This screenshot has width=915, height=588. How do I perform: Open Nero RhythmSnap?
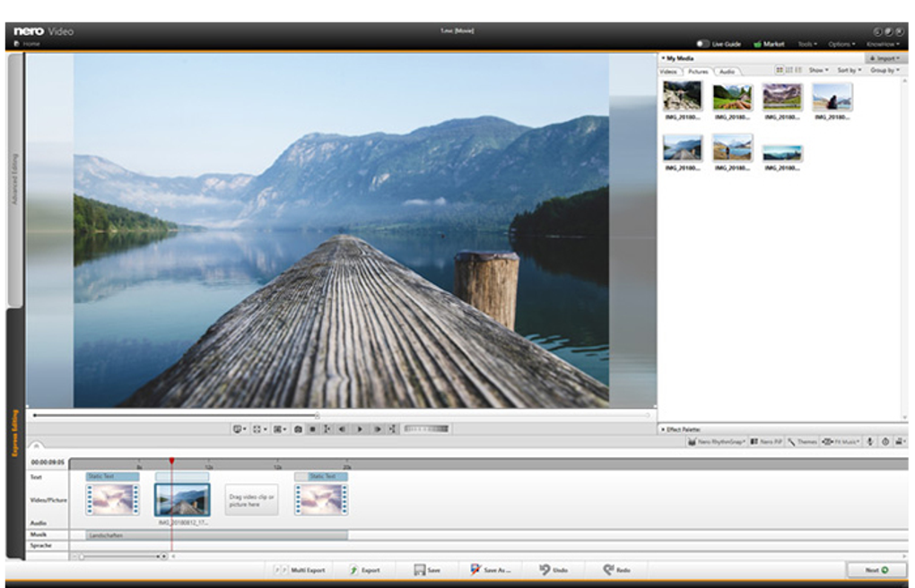coord(716,442)
